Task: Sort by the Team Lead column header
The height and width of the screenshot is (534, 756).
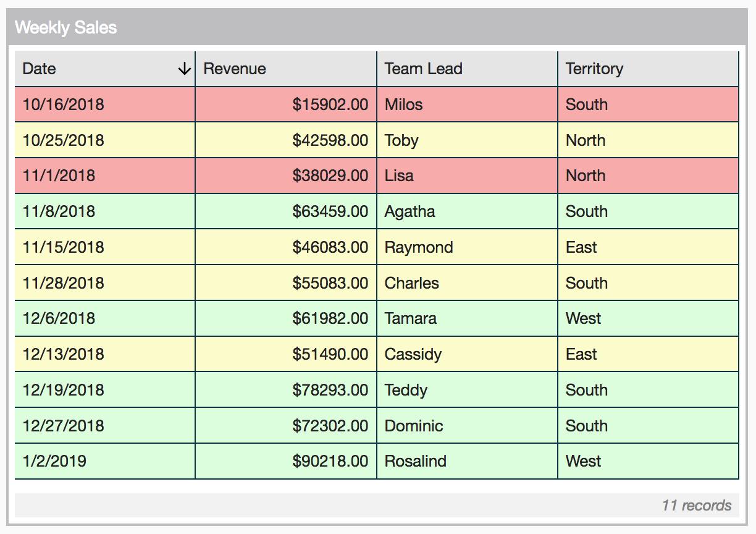Action: click(x=423, y=69)
